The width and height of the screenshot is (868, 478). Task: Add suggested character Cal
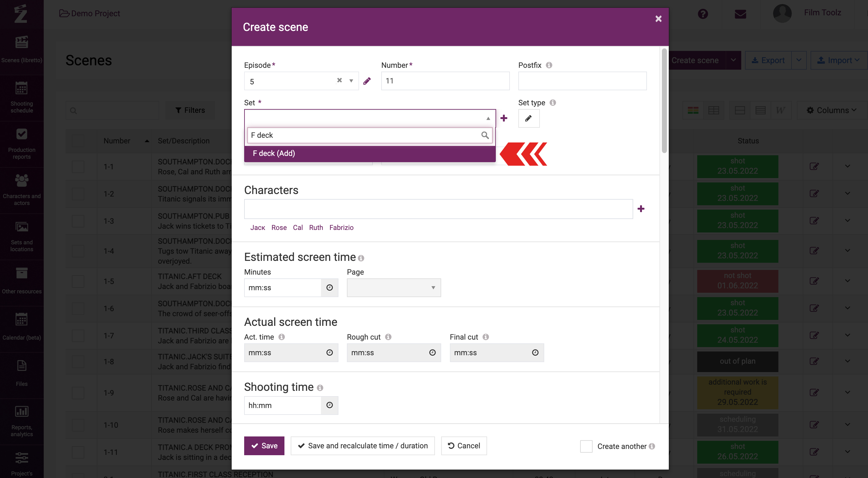tap(298, 227)
